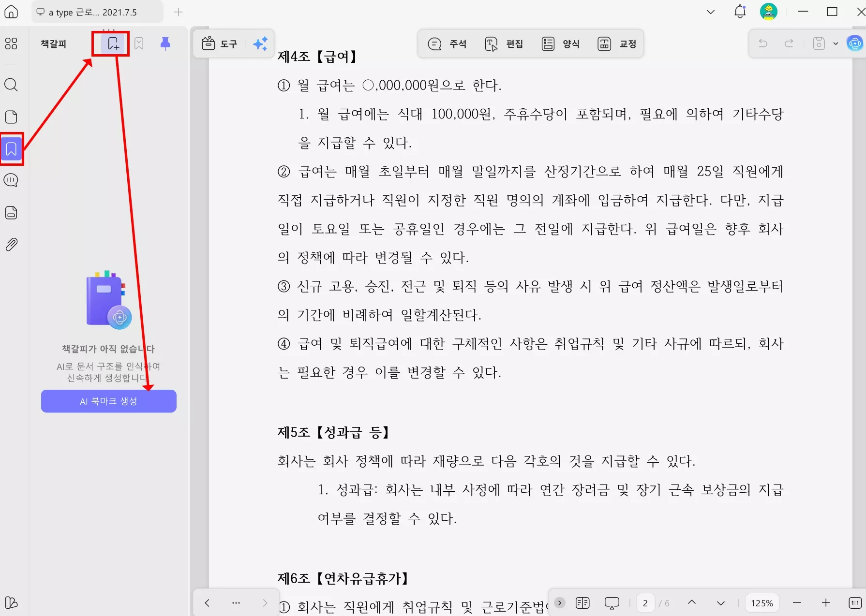Open the page thumbnails panel
Image resolution: width=866 pixels, height=616 pixels.
11,117
